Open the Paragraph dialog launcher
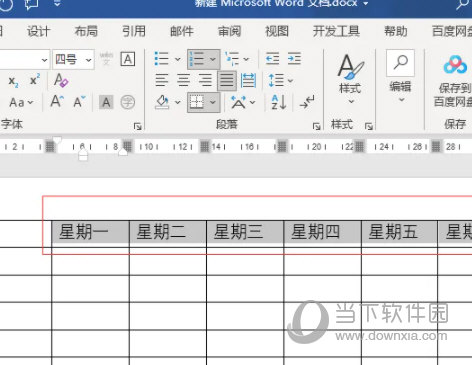Screen dimensions: 472x365 (x=316, y=126)
